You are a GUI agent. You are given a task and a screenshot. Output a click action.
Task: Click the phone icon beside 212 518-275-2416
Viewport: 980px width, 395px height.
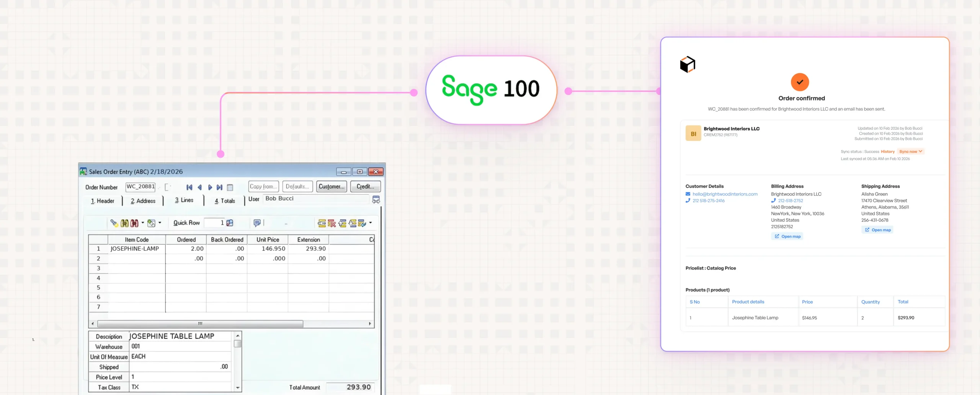point(688,201)
